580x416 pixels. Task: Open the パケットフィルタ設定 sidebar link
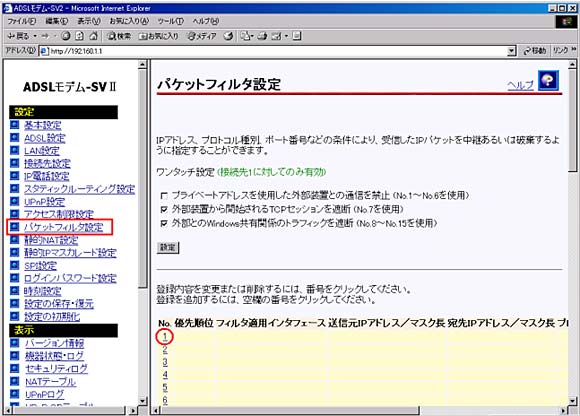pyautogui.click(x=64, y=227)
